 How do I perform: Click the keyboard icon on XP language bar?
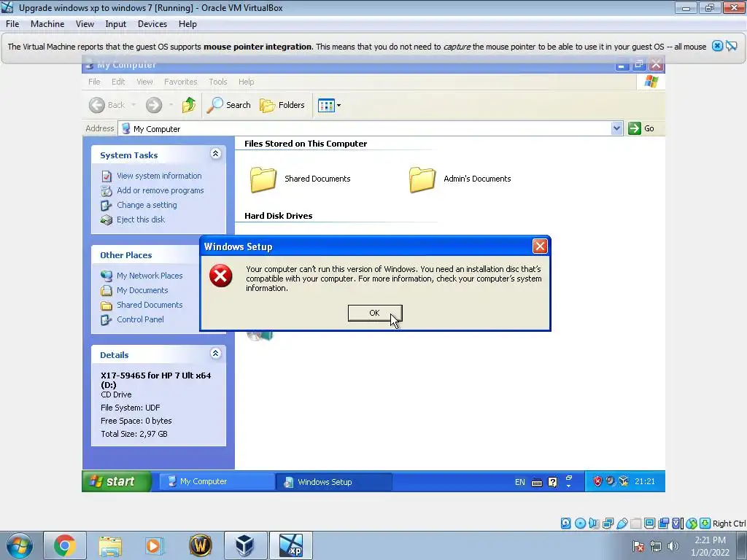pyautogui.click(x=536, y=483)
